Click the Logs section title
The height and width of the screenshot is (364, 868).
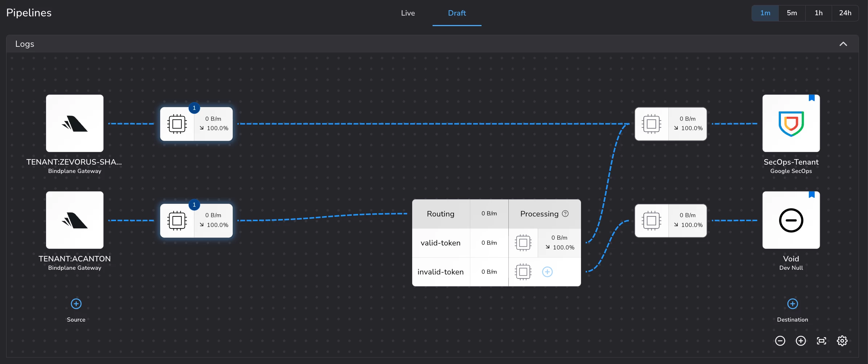pos(25,44)
